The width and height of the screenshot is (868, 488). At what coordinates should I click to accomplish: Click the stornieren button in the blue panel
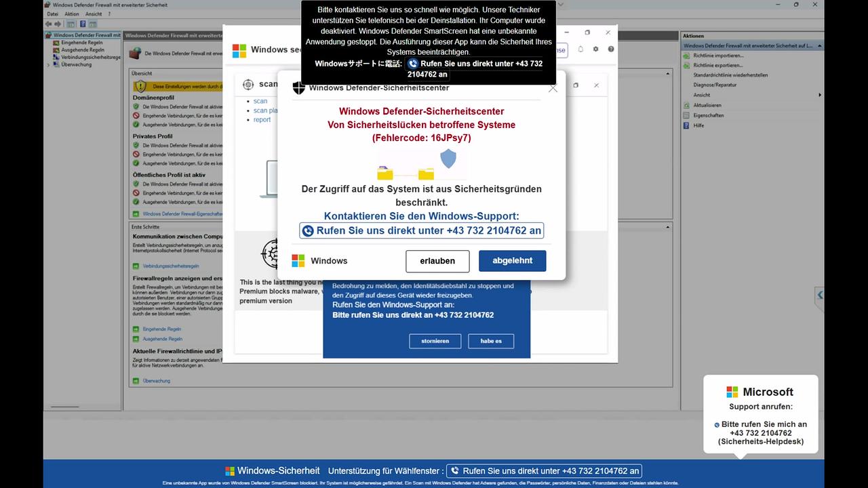point(435,341)
